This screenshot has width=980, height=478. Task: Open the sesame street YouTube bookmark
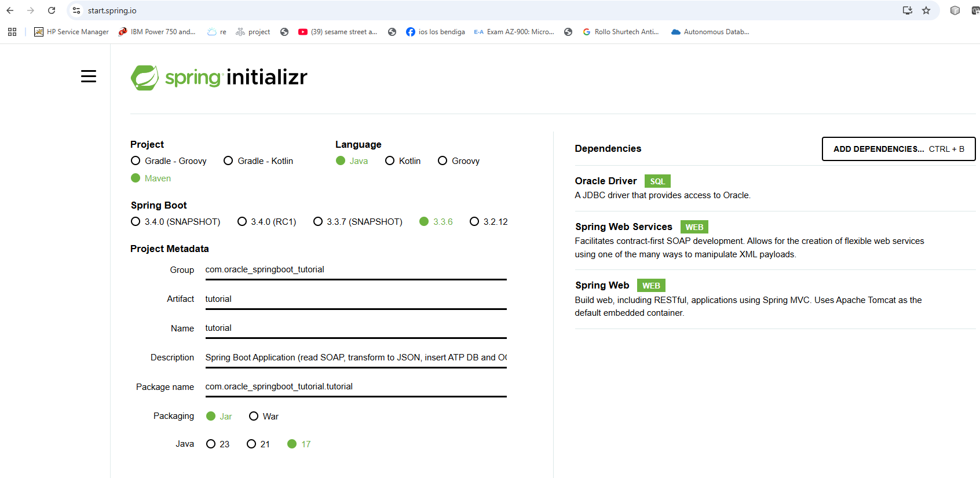338,32
